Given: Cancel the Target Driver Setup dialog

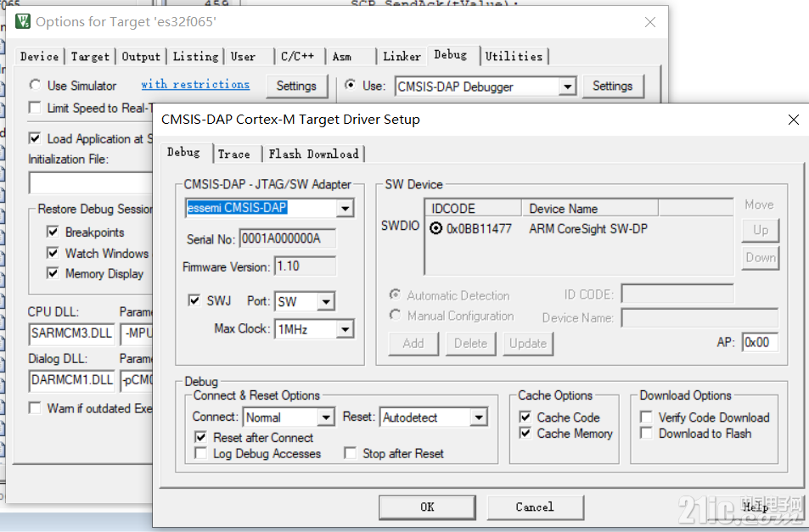Looking at the screenshot, I should 535,507.
